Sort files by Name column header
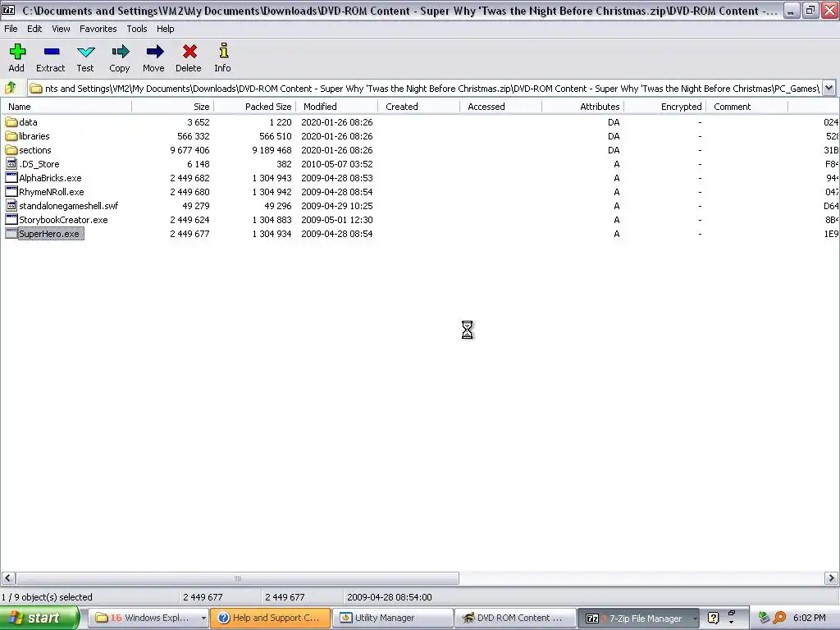 (66, 107)
